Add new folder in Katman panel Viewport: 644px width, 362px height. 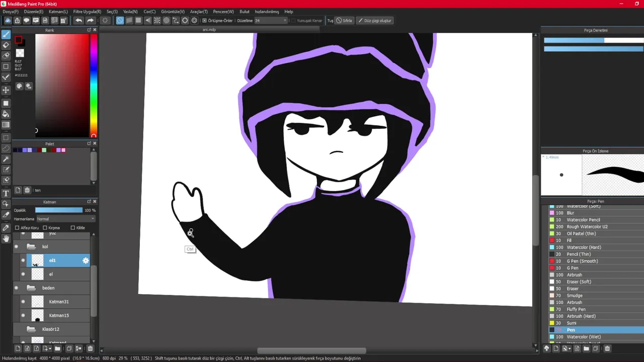(x=57, y=348)
